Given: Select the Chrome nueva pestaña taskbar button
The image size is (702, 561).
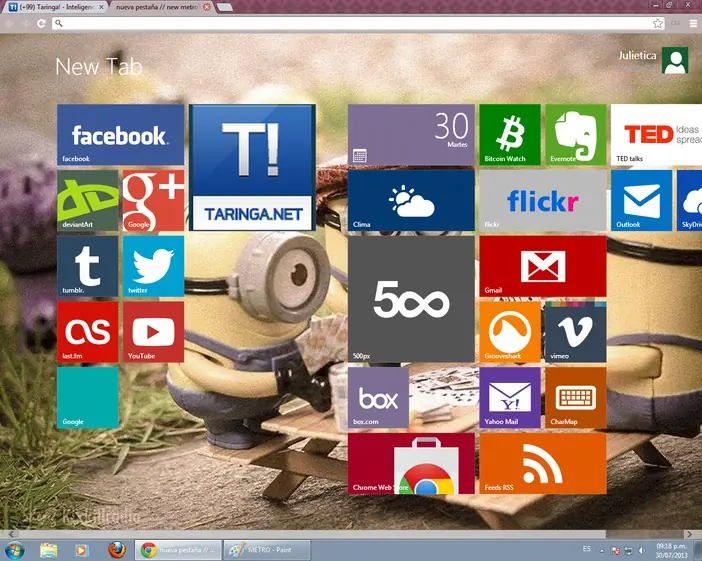Looking at the screenshot, I should point(178,550).
